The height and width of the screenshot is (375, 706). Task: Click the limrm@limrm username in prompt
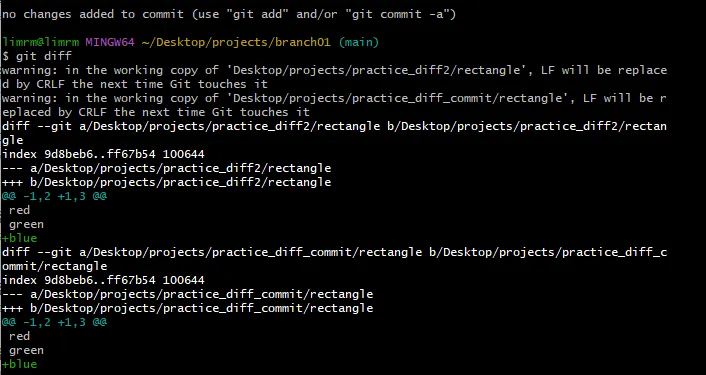click(40, 42)
